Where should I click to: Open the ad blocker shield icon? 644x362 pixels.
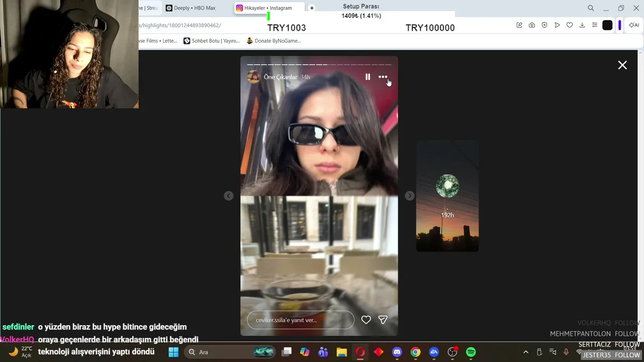[x=544, y=25]
